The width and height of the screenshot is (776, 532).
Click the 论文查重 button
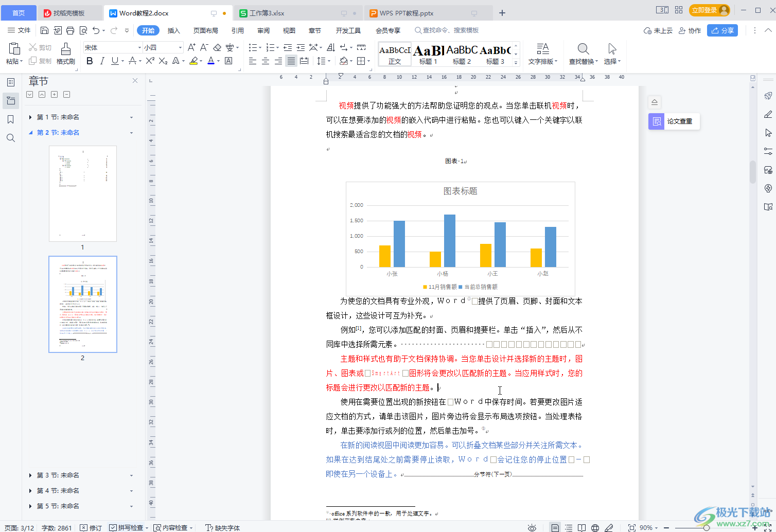click(x=674, y=121)
